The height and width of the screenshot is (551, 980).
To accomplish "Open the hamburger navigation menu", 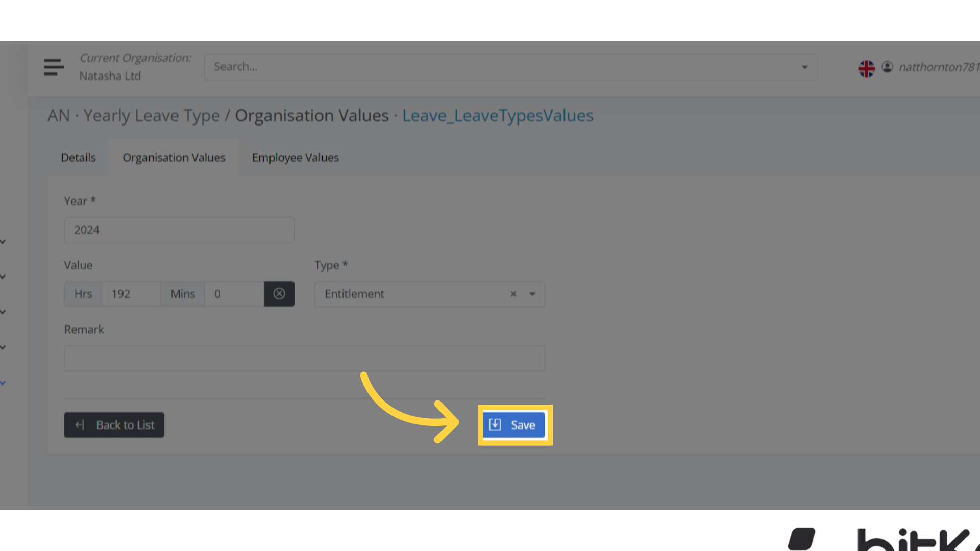I will tap(54, 67).
